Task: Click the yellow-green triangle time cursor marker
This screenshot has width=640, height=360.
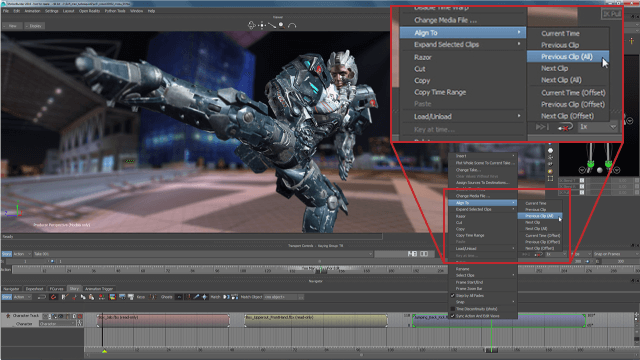Action: pos(104,351)
